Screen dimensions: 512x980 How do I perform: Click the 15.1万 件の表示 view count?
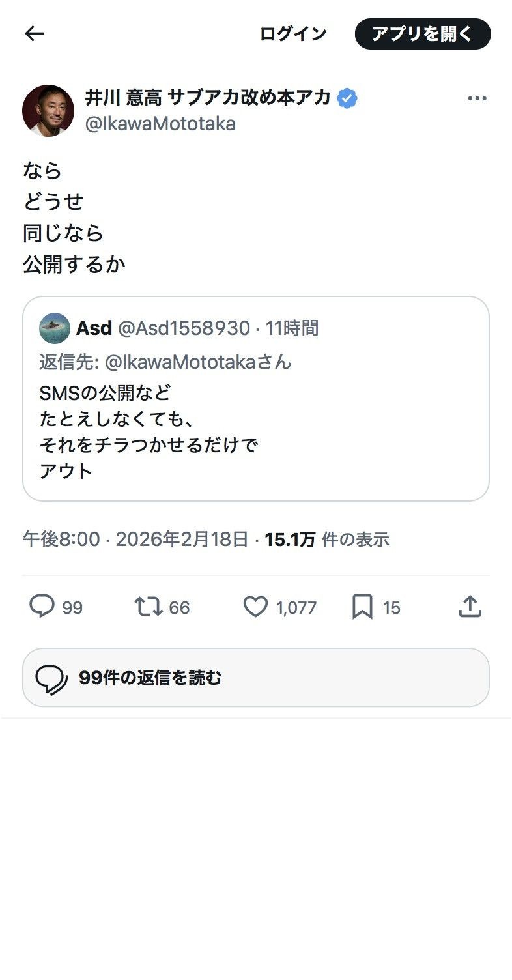point(327,540)
